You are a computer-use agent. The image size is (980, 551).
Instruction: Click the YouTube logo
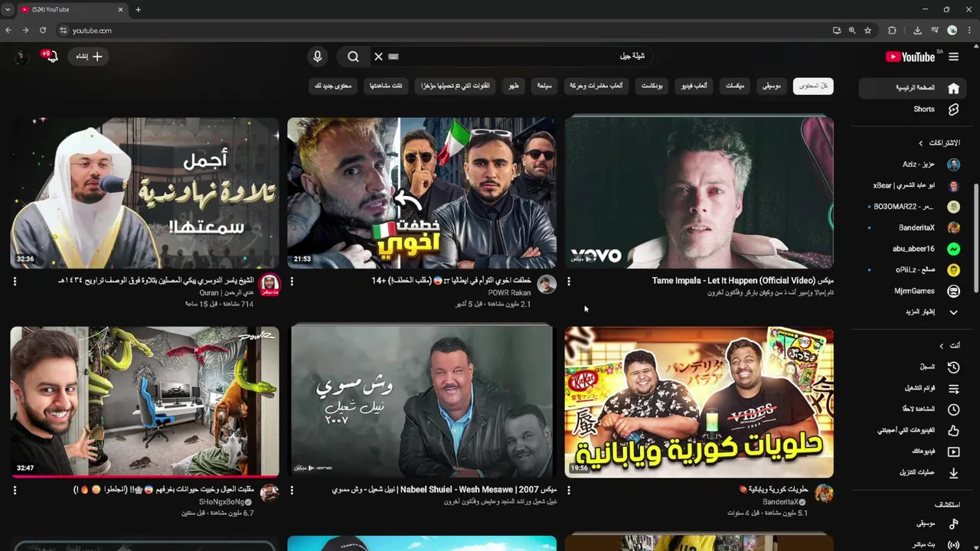click(x=910, y=57)
